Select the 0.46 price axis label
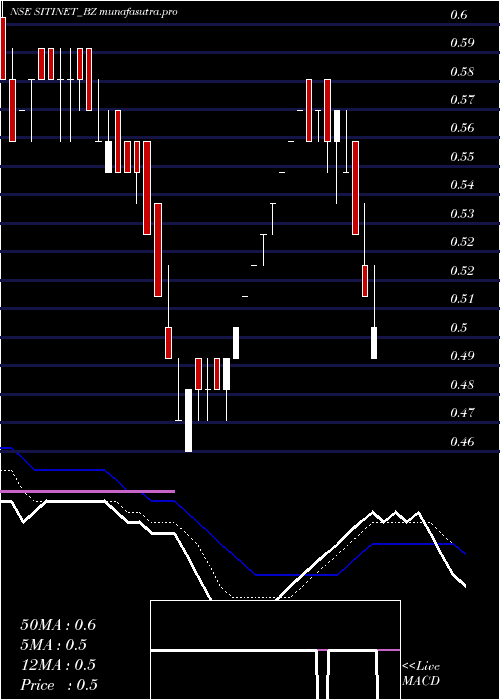Screen dimensions: 500x700 (x=461, y=442)
